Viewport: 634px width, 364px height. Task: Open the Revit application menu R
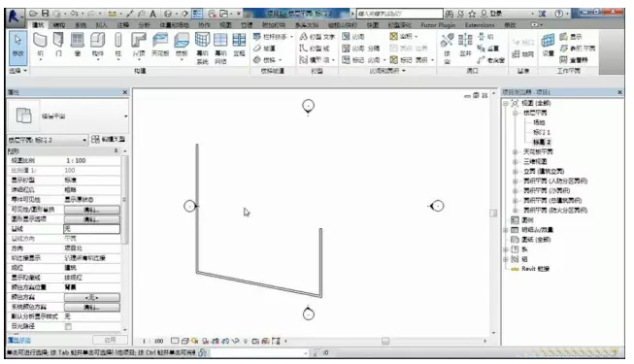pyautogui.click(x=14, y=17)
